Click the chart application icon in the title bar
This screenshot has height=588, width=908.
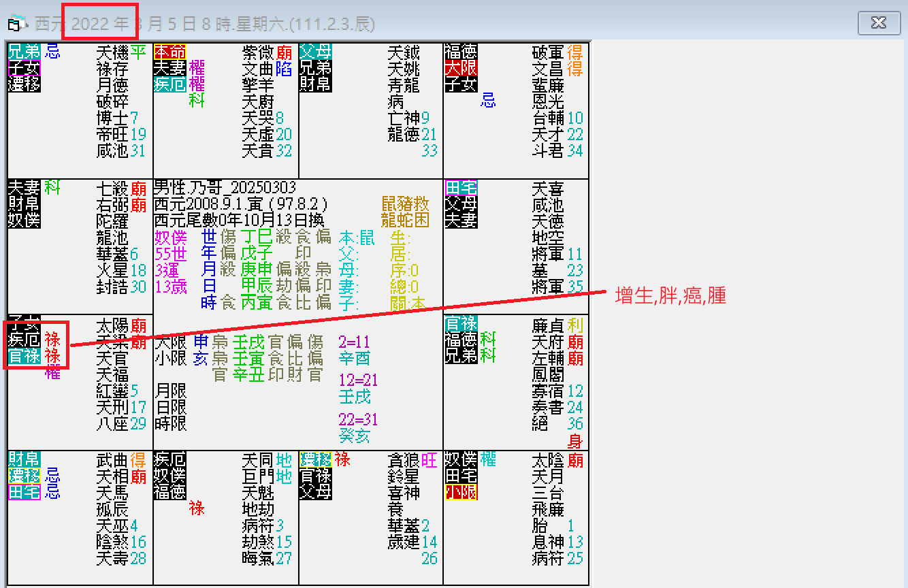pyautogui.click(x=17, y=22)
